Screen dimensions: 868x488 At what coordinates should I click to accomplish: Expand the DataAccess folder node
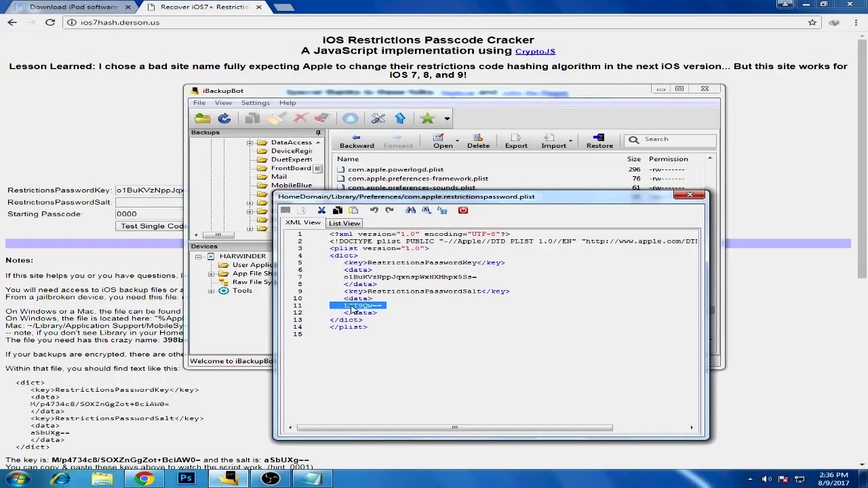(250, 143)
